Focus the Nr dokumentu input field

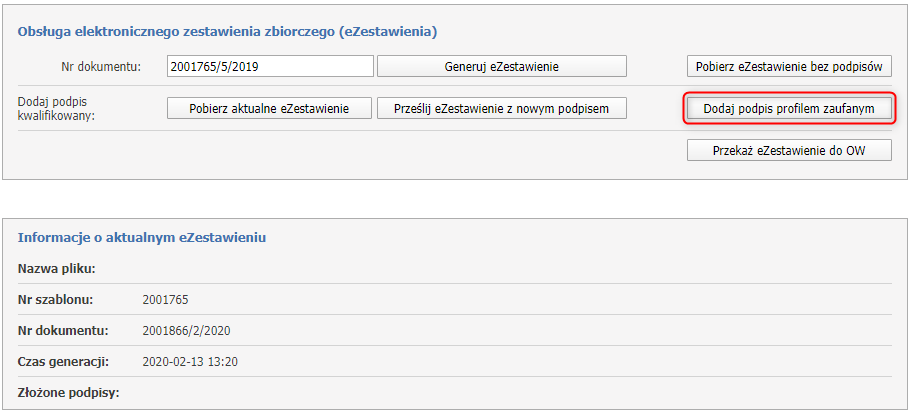[x=270, y=67]
